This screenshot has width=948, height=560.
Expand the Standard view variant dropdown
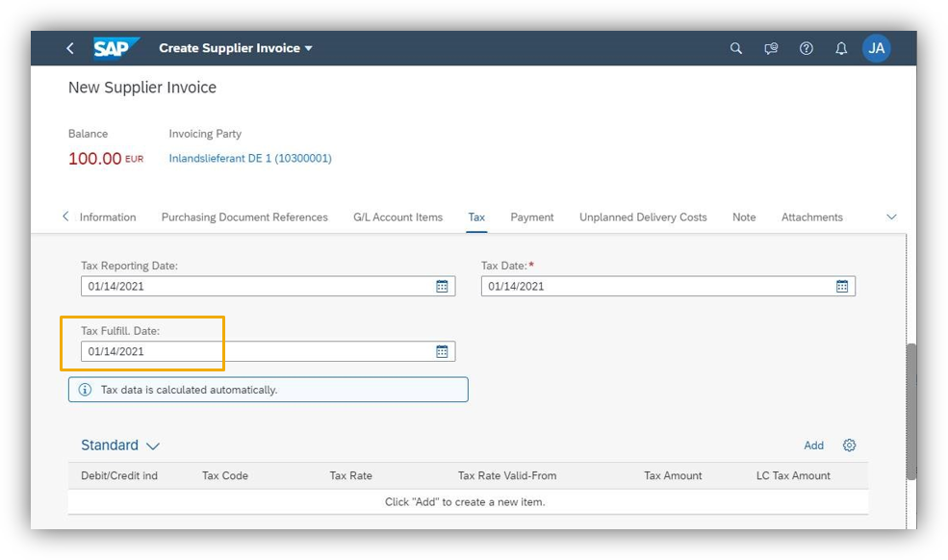click(x=152, y=446)
